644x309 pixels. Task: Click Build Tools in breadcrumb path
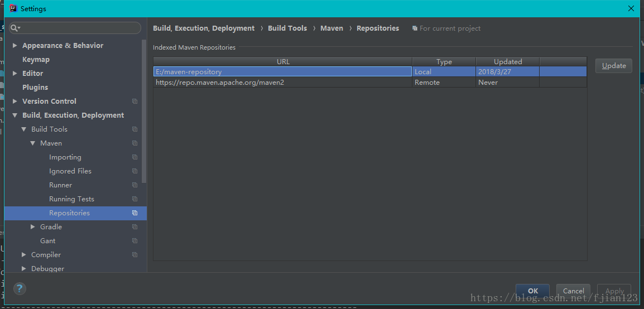click(287, 28)
